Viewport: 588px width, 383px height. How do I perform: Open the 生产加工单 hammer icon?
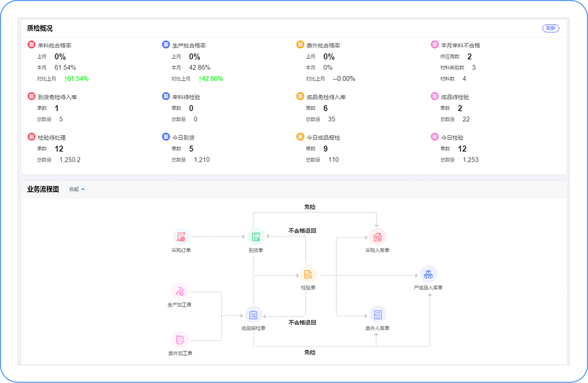[x=180, y=291]
